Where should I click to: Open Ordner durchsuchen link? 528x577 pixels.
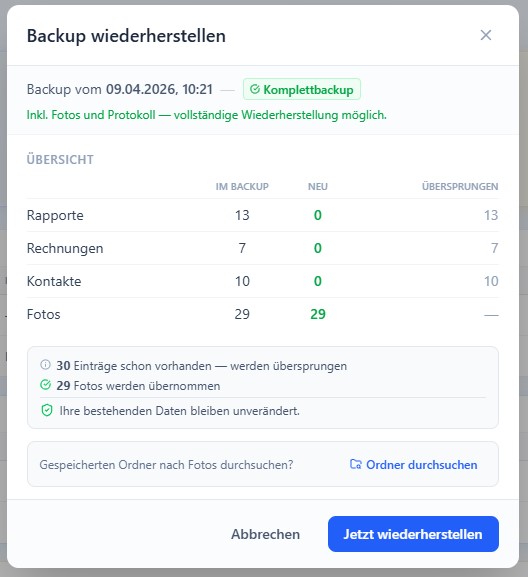point(413,465)
